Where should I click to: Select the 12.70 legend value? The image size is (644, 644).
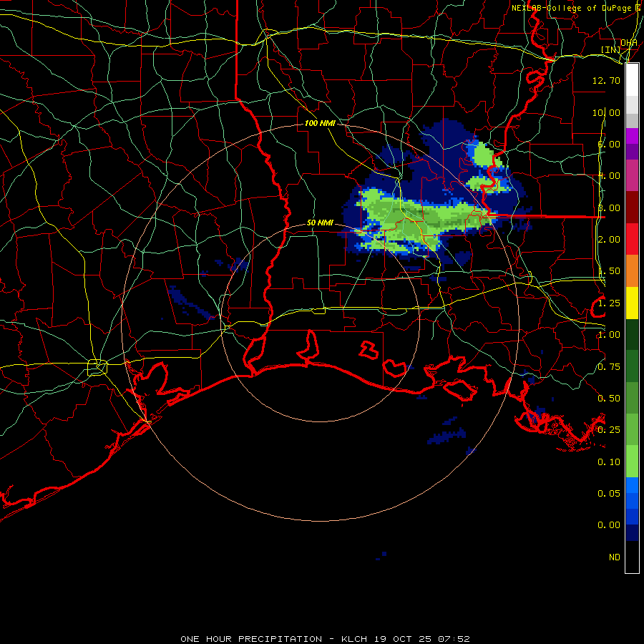coord(606,80)
